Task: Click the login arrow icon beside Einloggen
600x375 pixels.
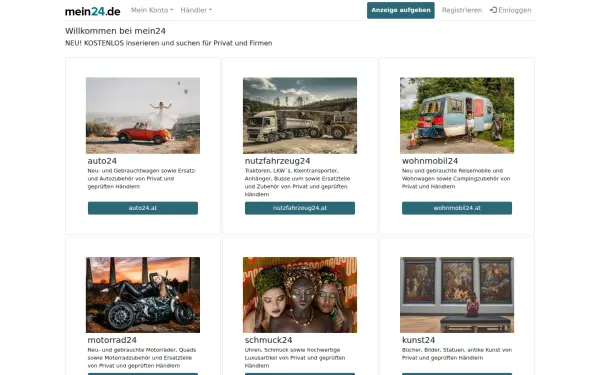Action: coord(493,10)
